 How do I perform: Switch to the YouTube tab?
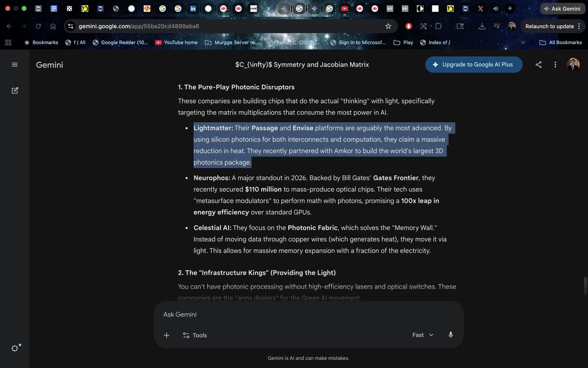click(x=344, y=9)
